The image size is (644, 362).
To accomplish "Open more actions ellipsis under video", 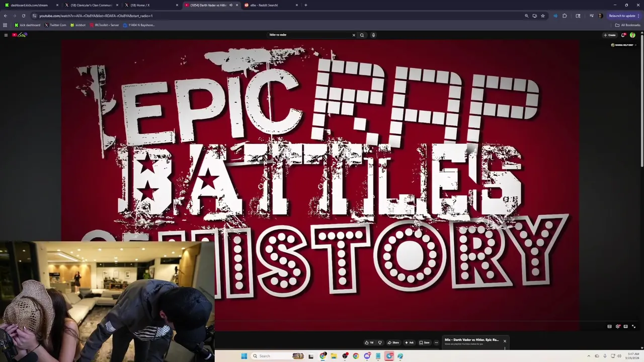I will tap(436, 342).
